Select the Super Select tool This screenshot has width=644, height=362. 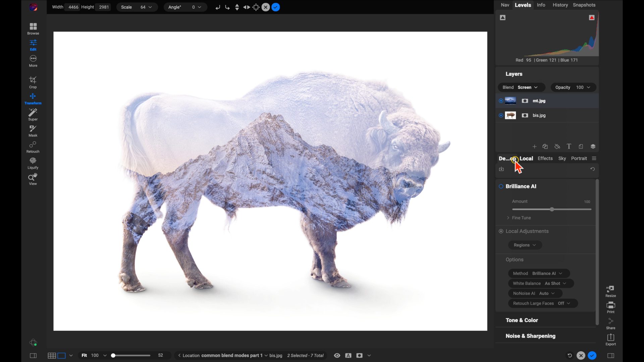(x=33, y=115)
